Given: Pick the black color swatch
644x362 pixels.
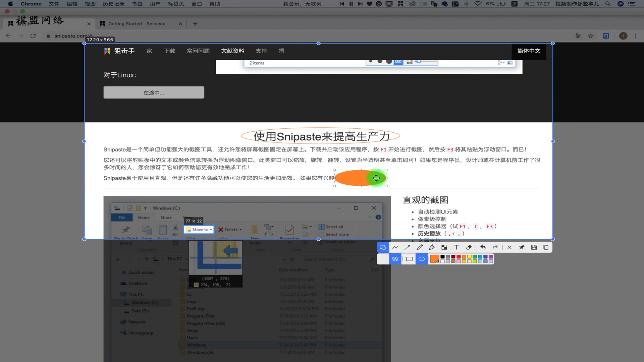Looking at the screenshot, I should [442, 257].
